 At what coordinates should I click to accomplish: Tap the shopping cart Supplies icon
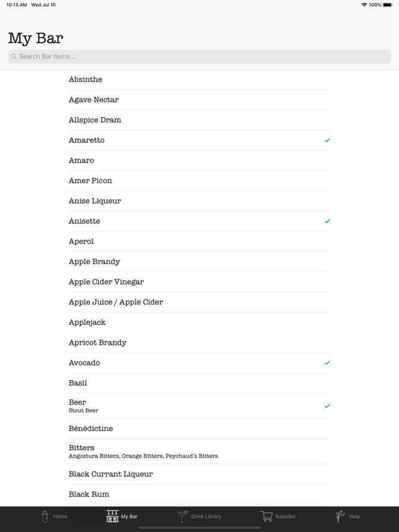click(267, 516)
